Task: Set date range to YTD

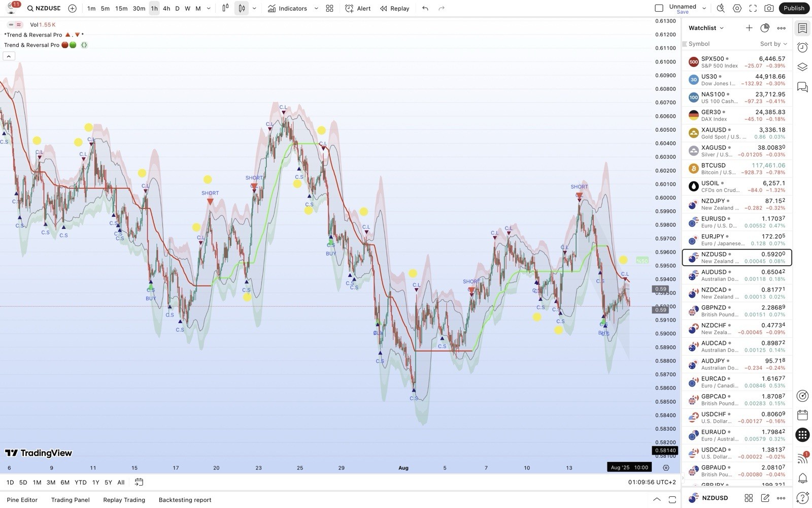Action: (80, 482)
